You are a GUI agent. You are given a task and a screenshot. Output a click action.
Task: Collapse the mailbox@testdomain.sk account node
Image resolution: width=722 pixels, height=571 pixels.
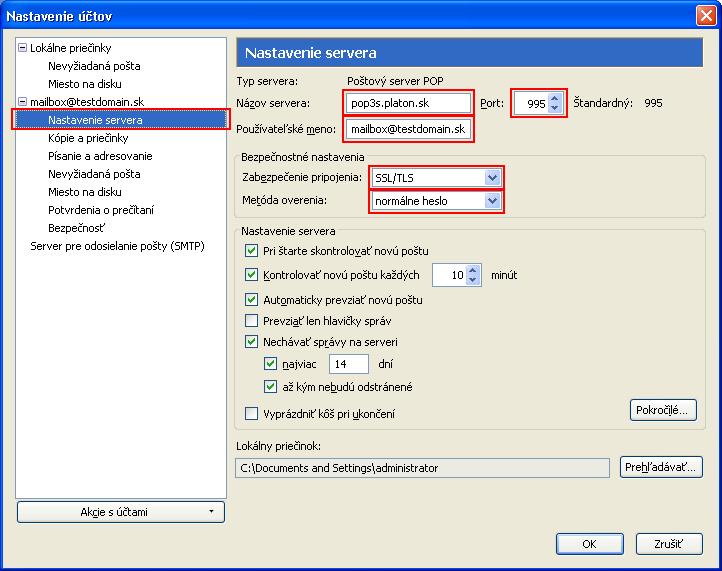[x=23, y=102]
